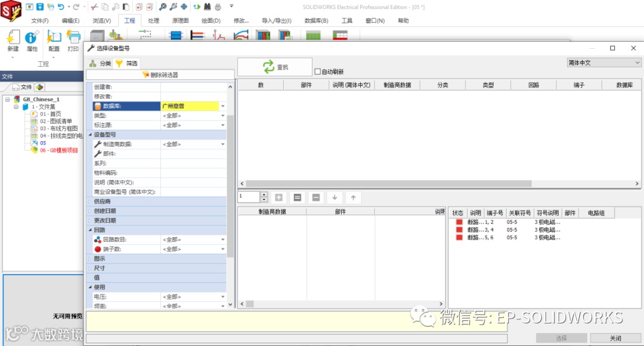Open the 数据库 广州奇普 dropdown

tap(222, 106)
